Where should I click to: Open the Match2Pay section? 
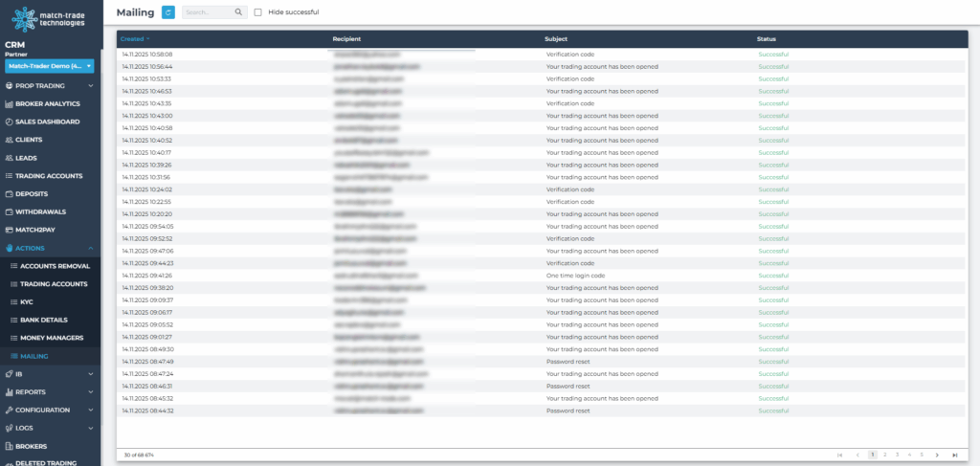[x=39, y=230]
